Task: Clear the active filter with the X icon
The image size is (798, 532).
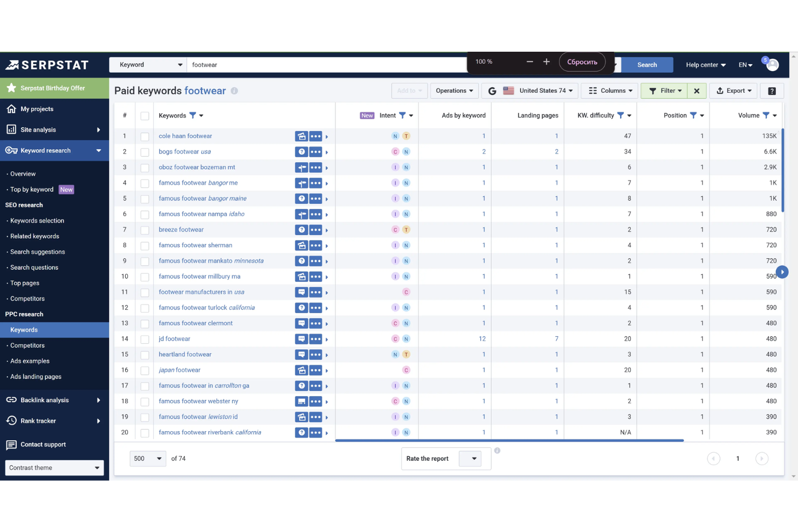Action: click(x=697, y=91)
